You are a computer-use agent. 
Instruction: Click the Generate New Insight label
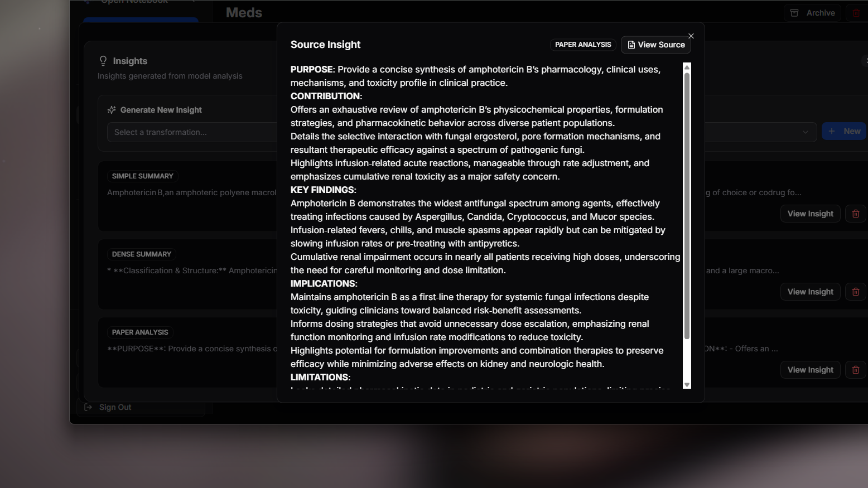(161, 110)
